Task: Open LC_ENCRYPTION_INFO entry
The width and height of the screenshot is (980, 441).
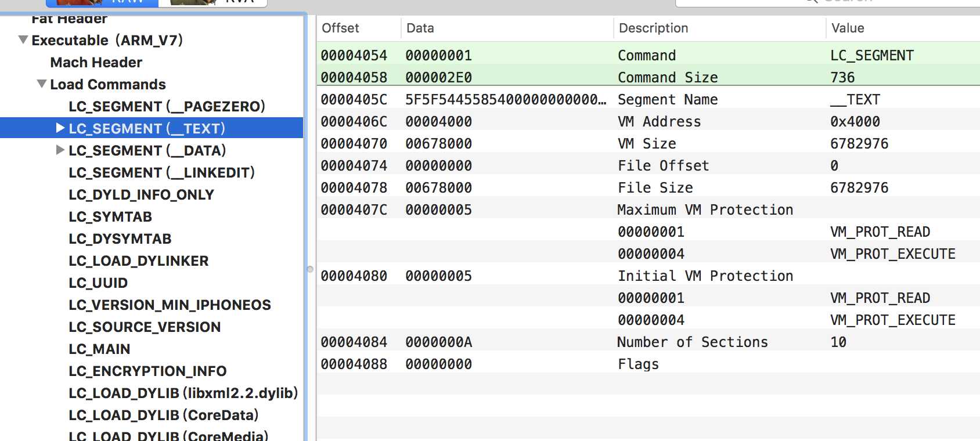Action: tap(147, 371)
